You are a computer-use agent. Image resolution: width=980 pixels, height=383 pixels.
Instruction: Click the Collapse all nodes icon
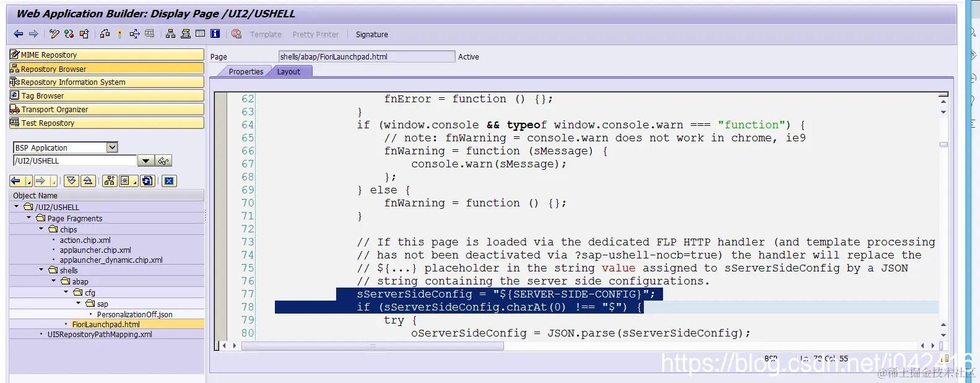88,181
